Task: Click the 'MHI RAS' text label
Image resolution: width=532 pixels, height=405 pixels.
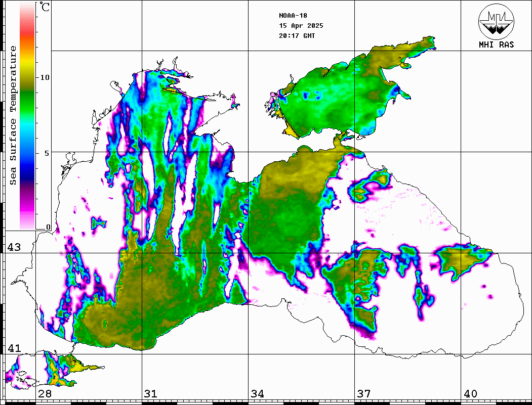Action: (497, 44)
